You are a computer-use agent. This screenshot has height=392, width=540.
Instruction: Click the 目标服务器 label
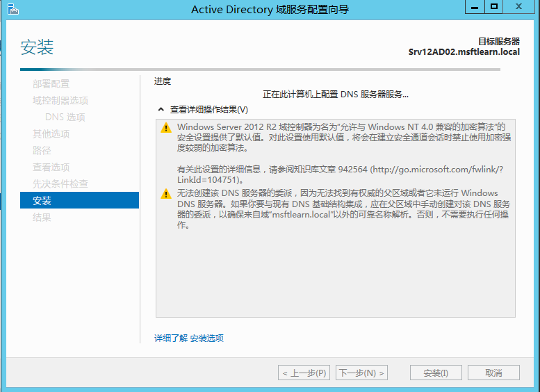[499, 41]
